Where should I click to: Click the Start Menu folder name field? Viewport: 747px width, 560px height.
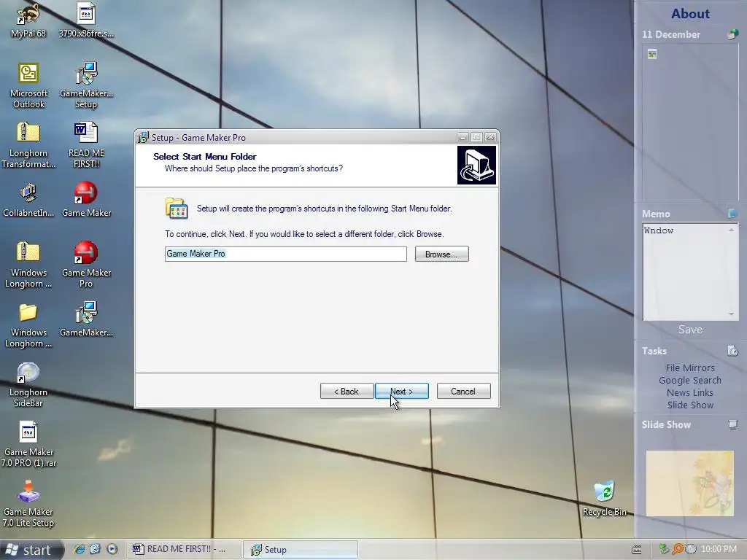point(286,254)
